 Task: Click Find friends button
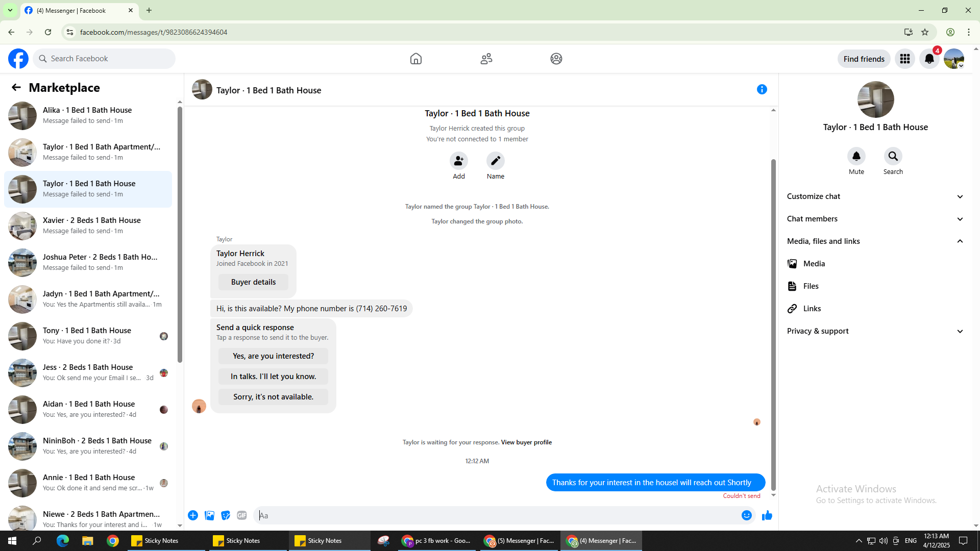point(864,59)
